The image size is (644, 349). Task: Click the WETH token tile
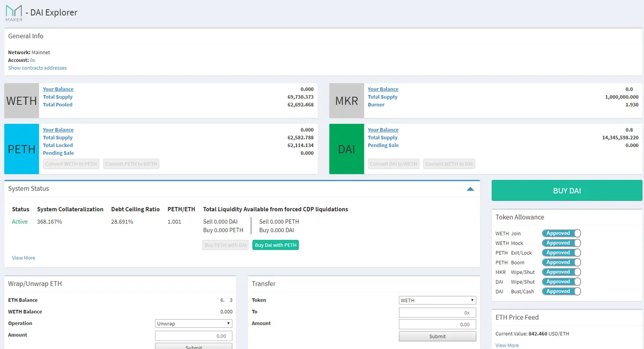point(22,101)
